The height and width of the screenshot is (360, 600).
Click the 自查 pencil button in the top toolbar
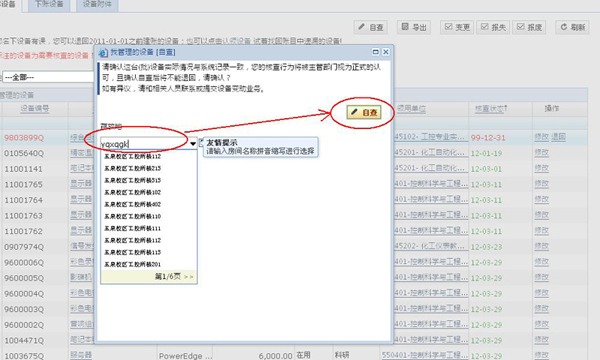370,27
